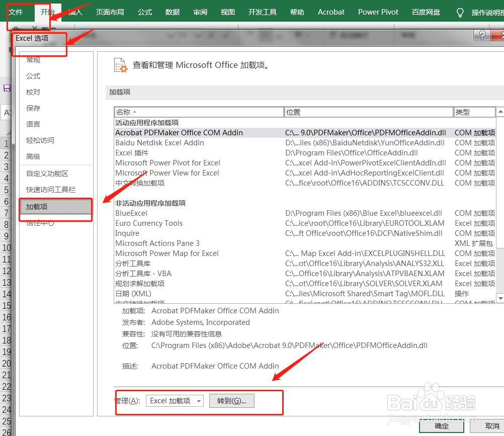Sort add-ins by 位置 column header
The image size is (504, 436).
click(x=369, y=112)
